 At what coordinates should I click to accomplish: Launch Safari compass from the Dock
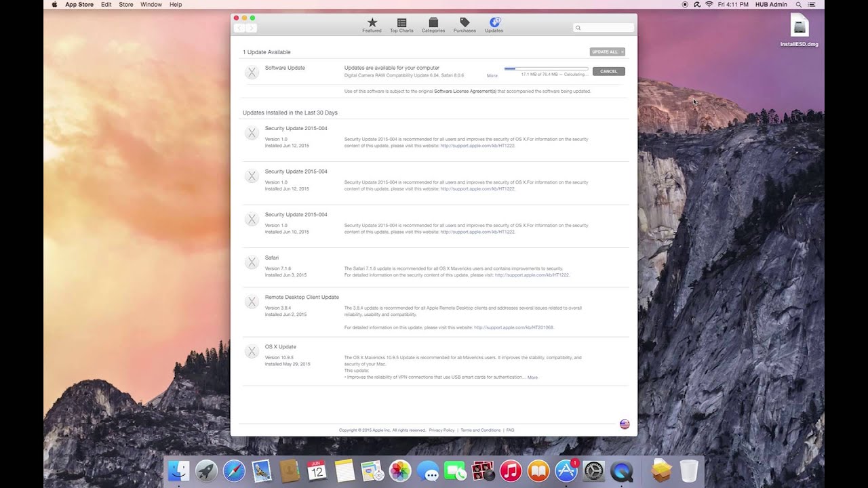click(234, 471)
